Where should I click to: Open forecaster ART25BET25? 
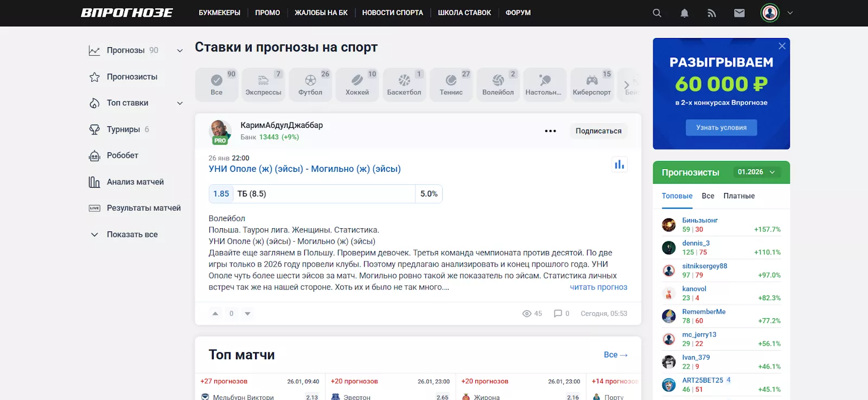703,380
